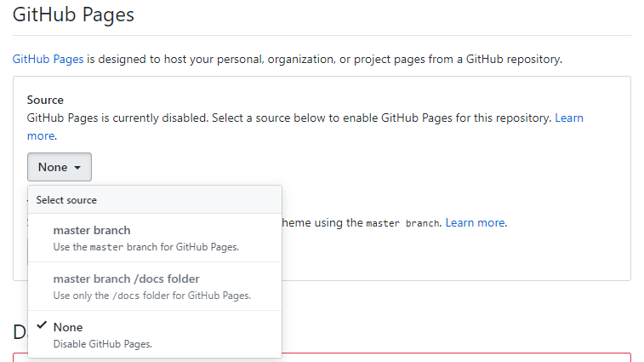Click the partially hidden "D" section heading
This screenshot has width=644, height=362.
(20, 333)
